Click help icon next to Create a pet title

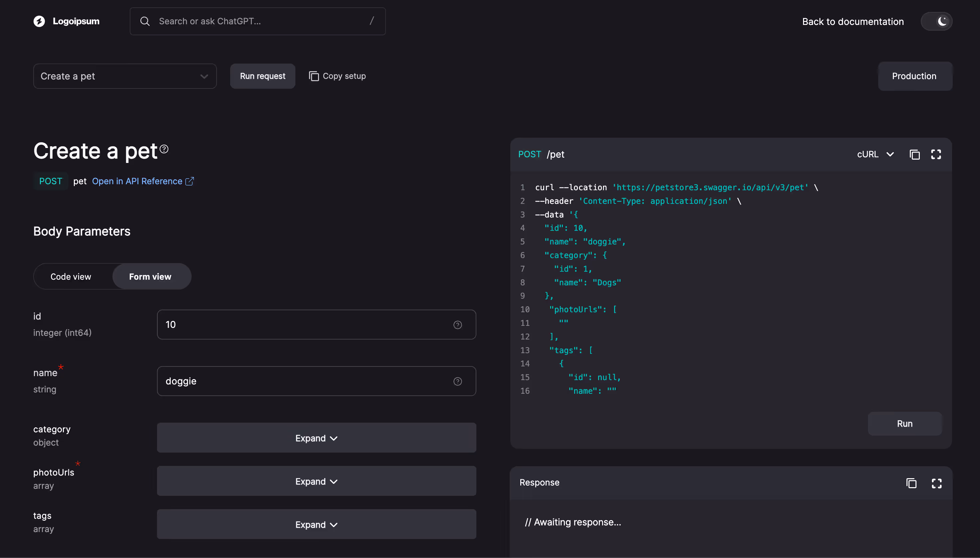click(x=164, y=149)
